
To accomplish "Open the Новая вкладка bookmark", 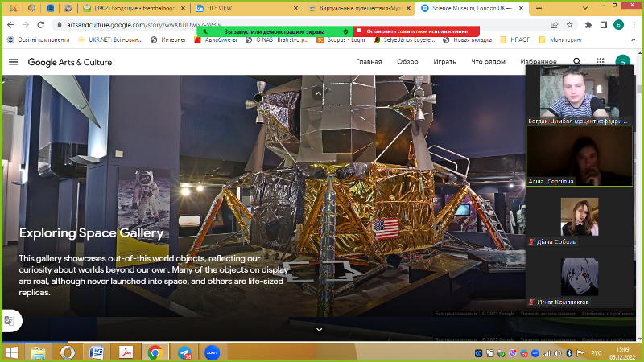I will click(x=468, y=39).
